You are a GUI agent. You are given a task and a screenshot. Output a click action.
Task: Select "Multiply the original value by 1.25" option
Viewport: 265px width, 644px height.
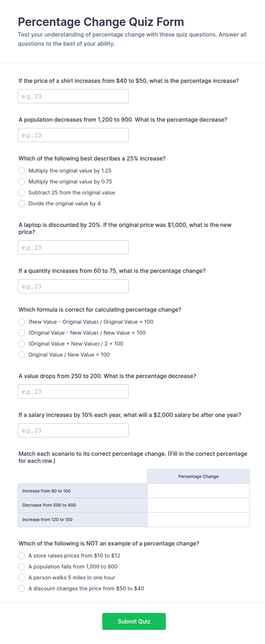[x=21, y=171]
